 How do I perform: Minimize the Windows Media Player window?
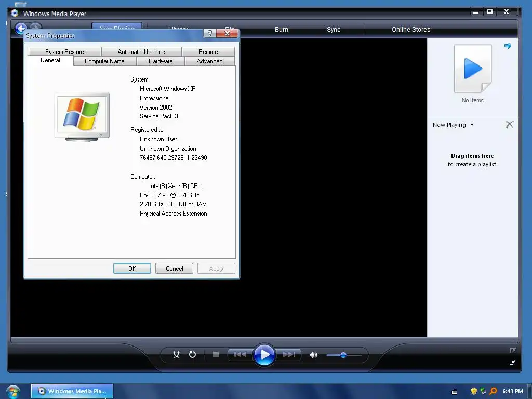point(476,12)
